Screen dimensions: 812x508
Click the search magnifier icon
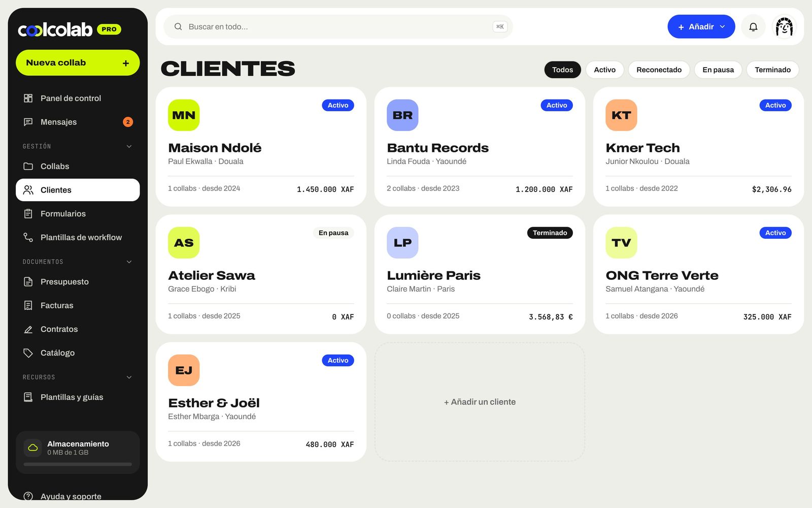(x=178, y=26)
